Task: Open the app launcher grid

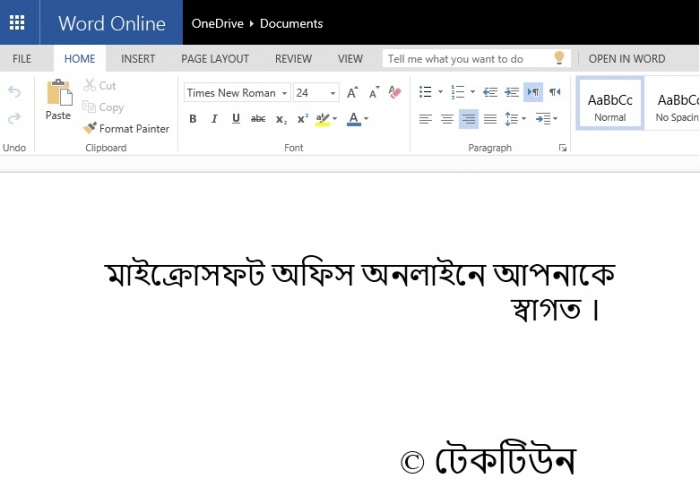Action: coord(17,22)
